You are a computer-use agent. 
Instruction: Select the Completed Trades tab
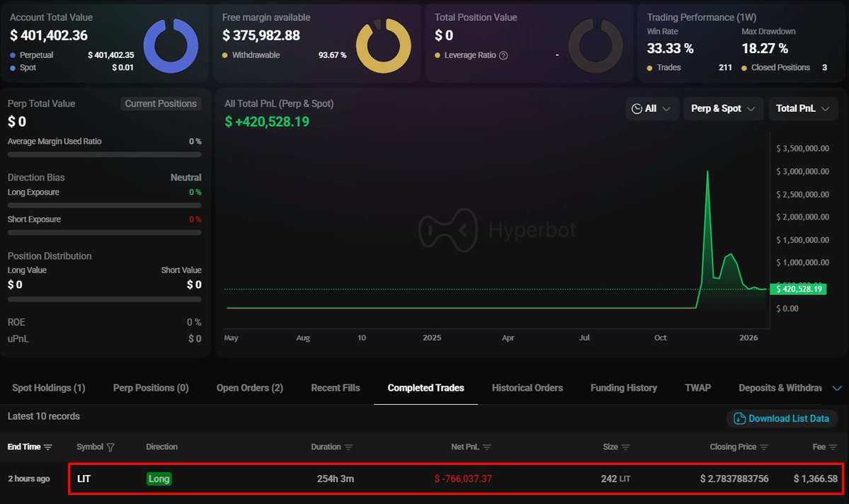[x=426, y=388]
